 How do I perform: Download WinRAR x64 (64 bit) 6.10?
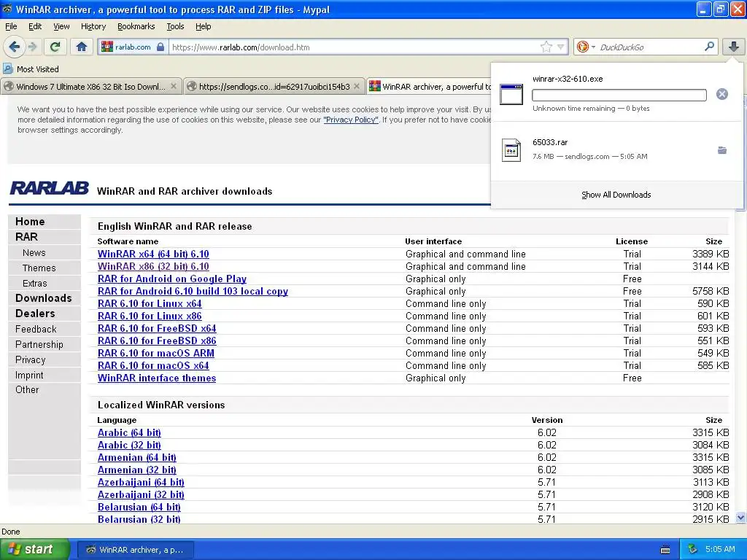pyautogui.click(x=153, y=254)
